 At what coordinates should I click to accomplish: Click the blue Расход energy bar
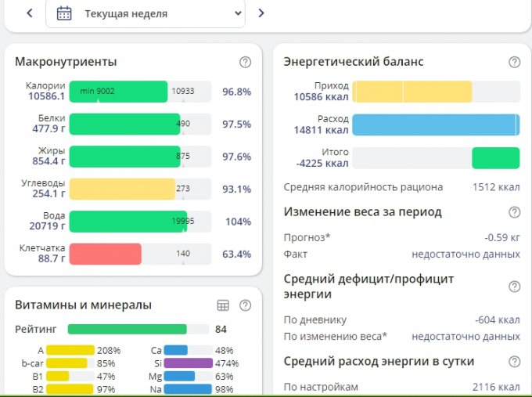point(435,125)
